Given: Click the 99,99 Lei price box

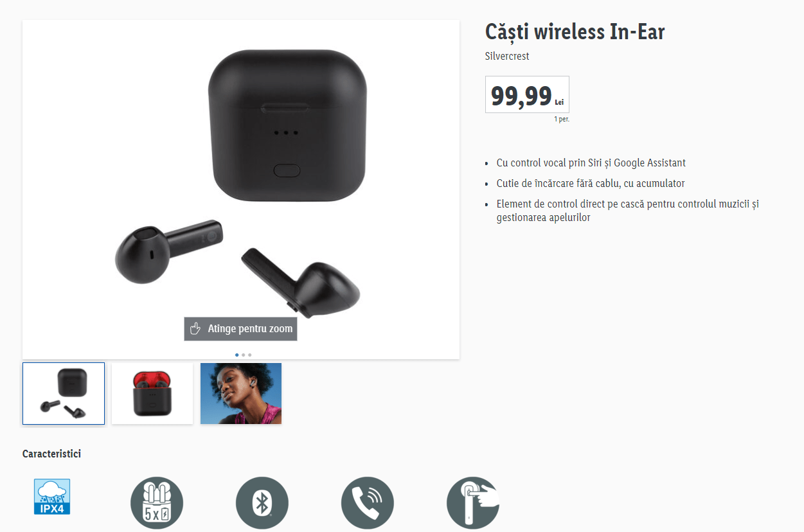Looking at the screenshot, I should (527, 94).
